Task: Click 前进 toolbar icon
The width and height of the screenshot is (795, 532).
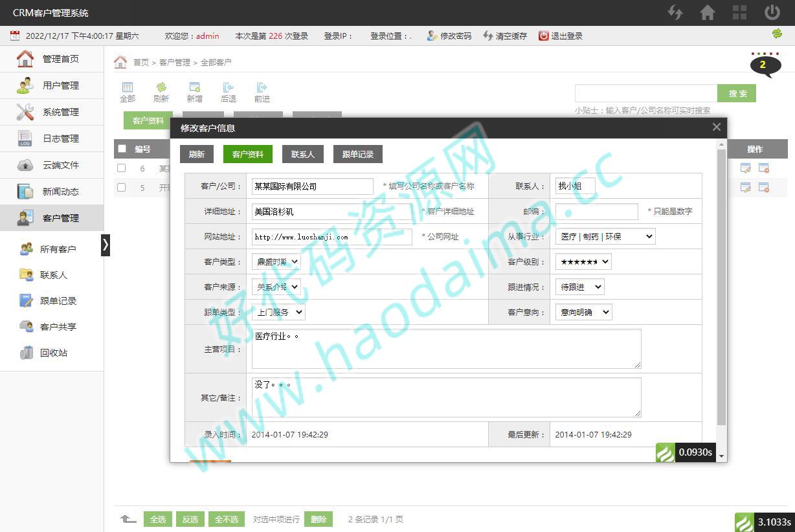Action: click(262, 92)
